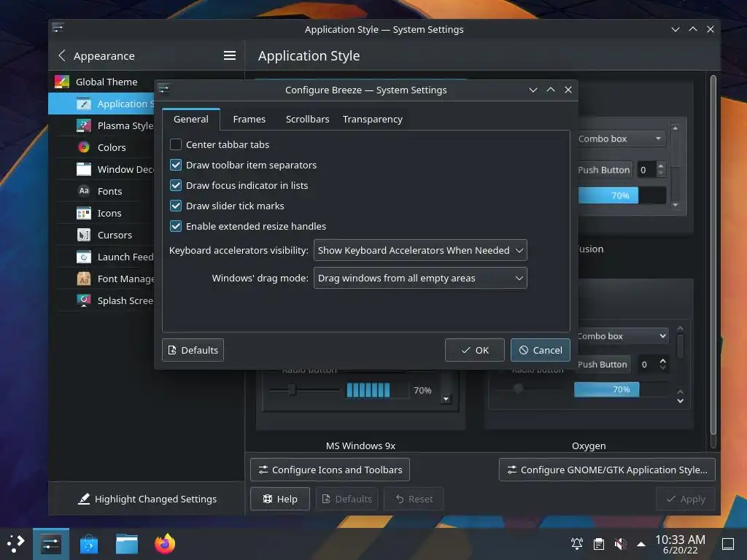Go back using the Appearance arrow
This screenshot has width=747, height=560.
tap(62, 55)
